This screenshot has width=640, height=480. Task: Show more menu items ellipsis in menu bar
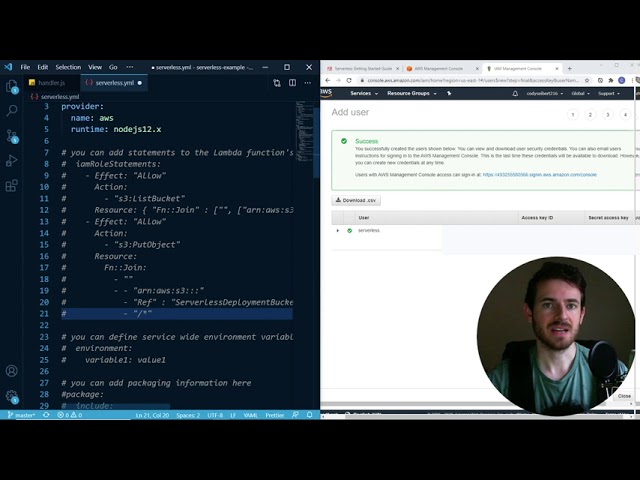[129, 67]
